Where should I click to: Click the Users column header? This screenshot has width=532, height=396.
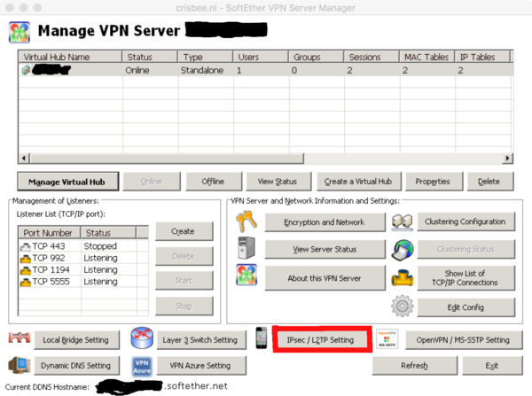click(261, 57)
